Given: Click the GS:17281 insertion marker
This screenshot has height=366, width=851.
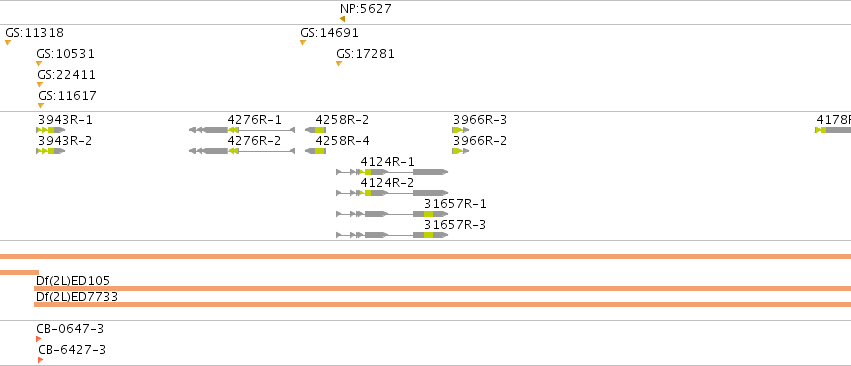Looking at the screenshot, I should [339, 64].
